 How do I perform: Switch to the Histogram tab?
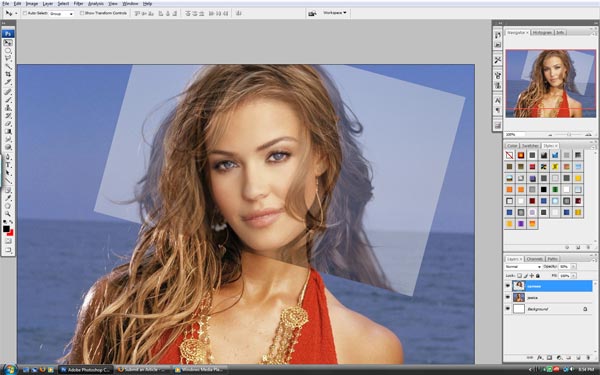click(x=542, y=33)
